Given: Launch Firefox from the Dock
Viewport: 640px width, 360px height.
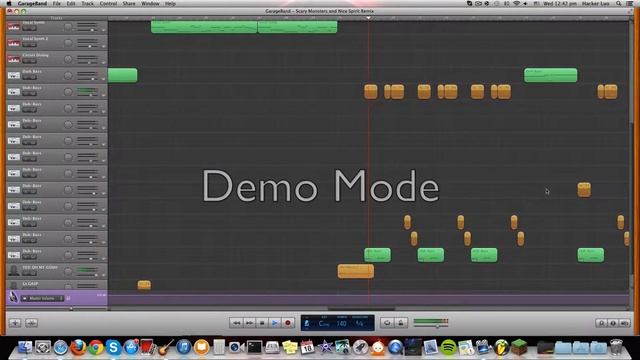Looking at the screenshot, I should coord(78,347).
